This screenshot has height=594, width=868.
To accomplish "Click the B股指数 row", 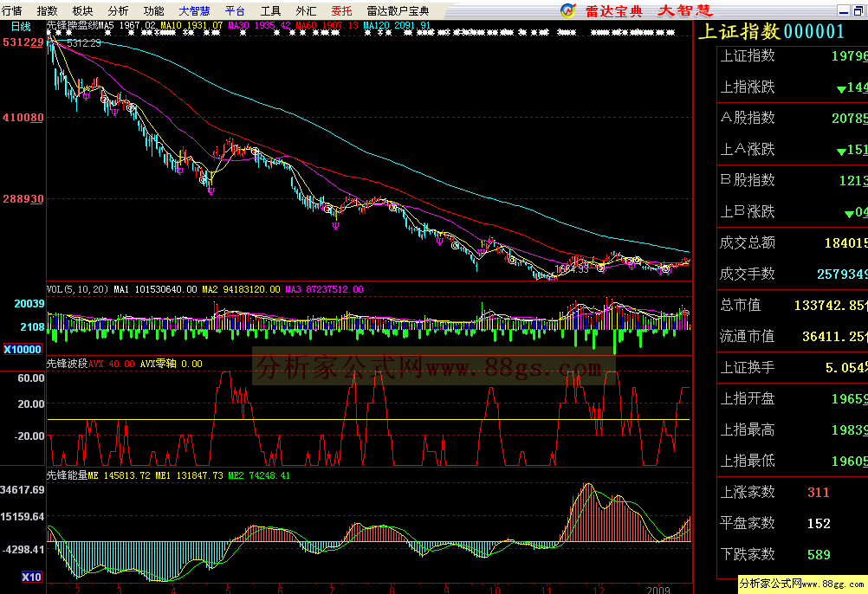I will pos(794,180).
